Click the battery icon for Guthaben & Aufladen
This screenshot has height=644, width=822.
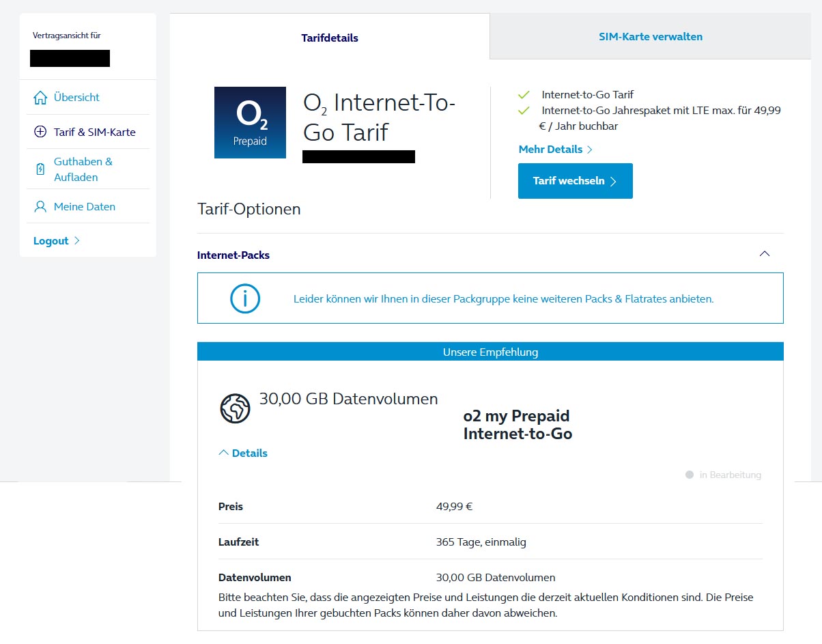coord(40,169)
